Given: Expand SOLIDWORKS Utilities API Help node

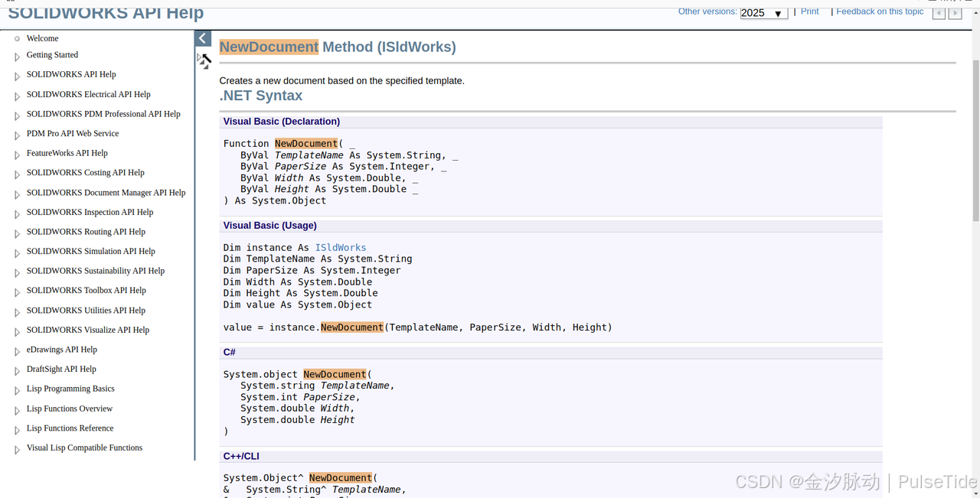Looking at the screenshot, I should 17,312.
